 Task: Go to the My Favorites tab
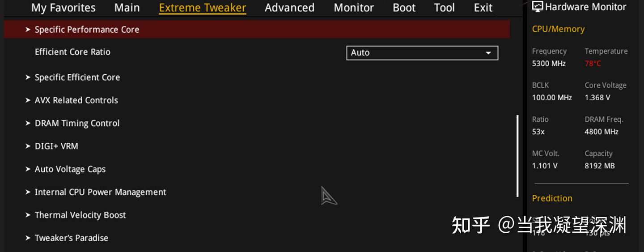pos(64,8)
